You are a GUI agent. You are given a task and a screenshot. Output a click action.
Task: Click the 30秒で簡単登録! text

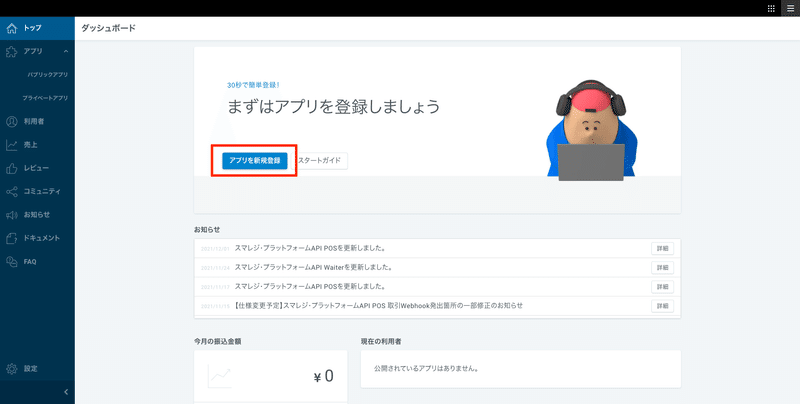point(253,85)
